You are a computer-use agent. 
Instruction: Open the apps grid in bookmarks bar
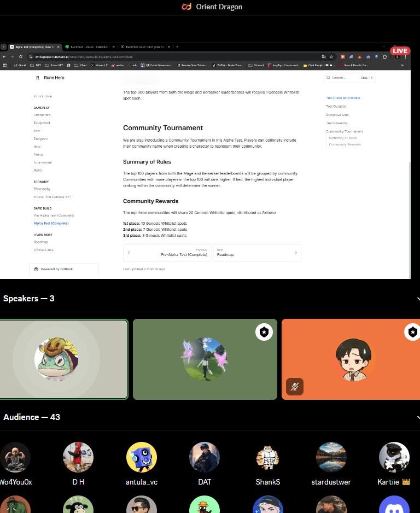(x=4, y=65)
